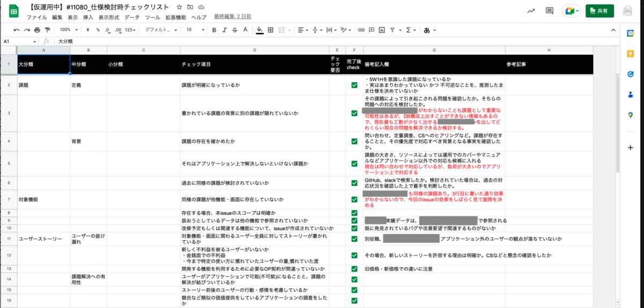Open the borders tool
Screen dimensions: 644x308
271,30
